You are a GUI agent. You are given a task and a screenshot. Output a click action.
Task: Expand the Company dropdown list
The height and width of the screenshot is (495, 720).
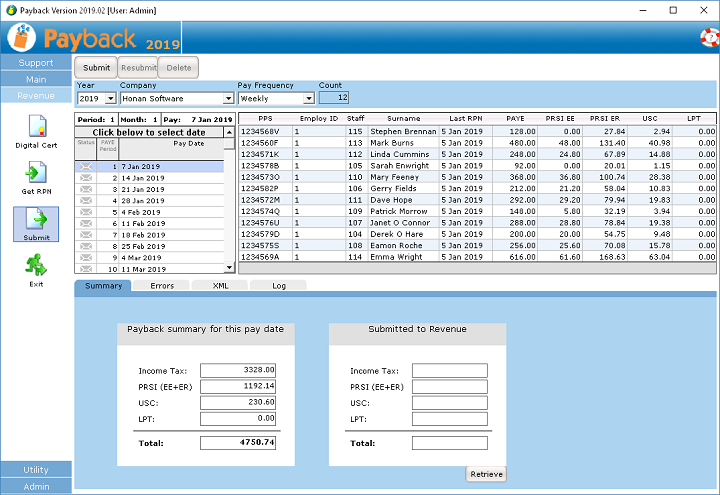tap(228, 98)
